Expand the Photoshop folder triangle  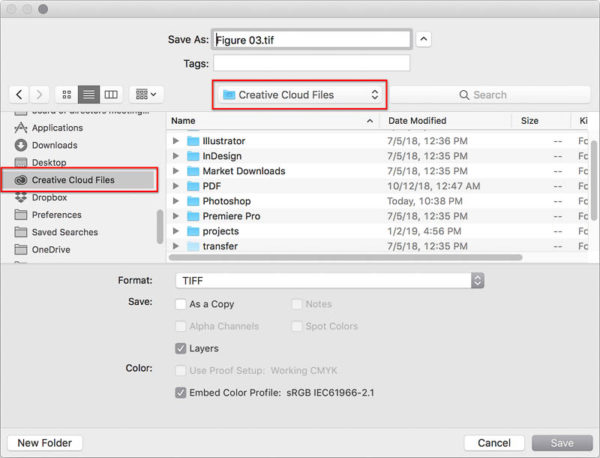pyautogui.click(x=176, y=201)
